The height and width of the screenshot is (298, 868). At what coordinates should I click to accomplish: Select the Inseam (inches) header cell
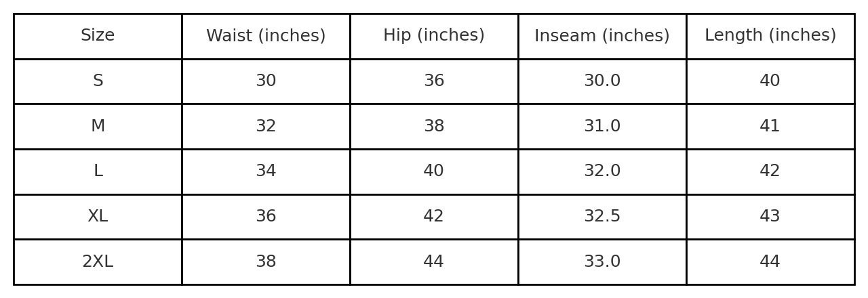(602, 36)
